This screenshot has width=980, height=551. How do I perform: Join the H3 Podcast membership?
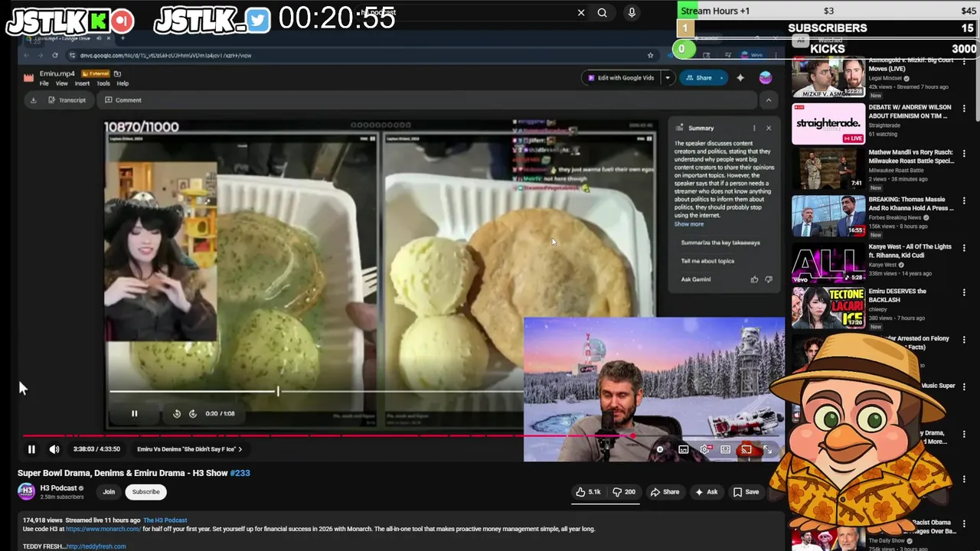click(x=109, y=492)
